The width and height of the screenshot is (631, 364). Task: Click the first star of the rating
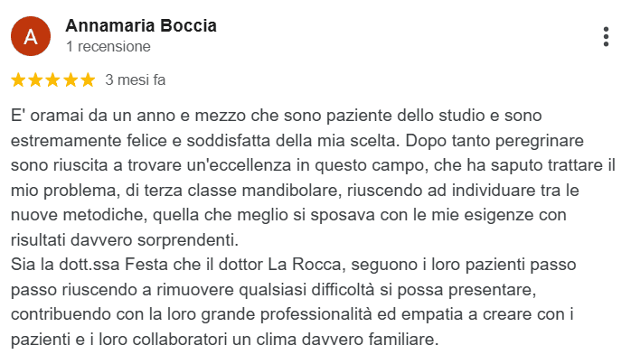pos(20,79)
